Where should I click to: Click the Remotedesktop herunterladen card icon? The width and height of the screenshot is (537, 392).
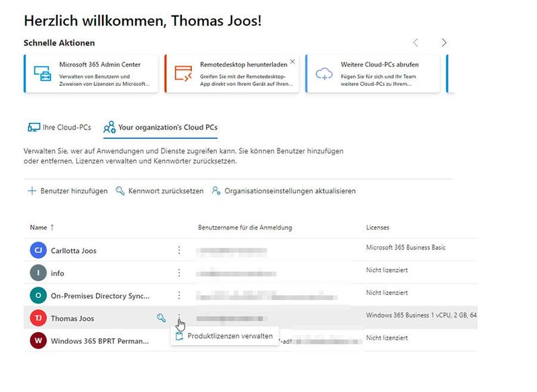pyautogui.click(x=183, y=73)
